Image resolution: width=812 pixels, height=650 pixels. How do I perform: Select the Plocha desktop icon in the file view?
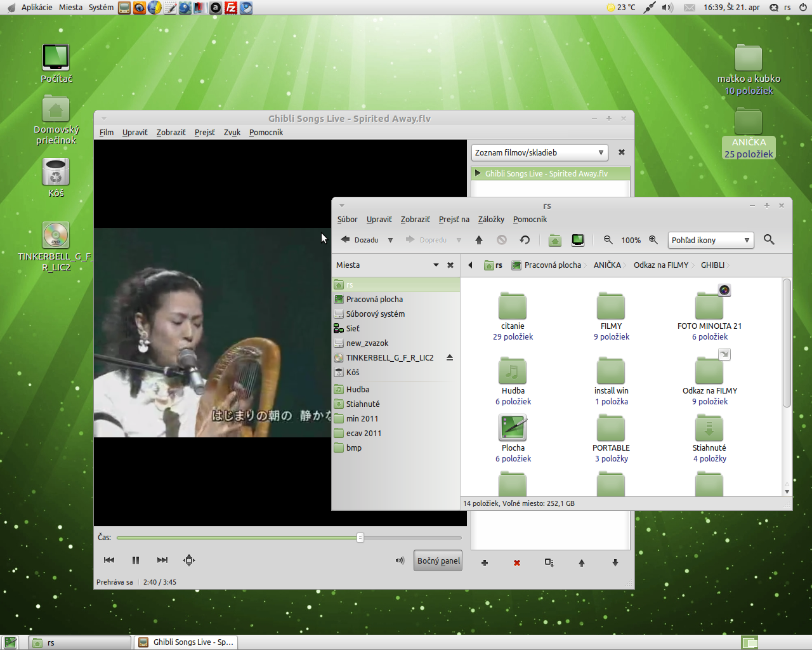click(x=513, y=428)
